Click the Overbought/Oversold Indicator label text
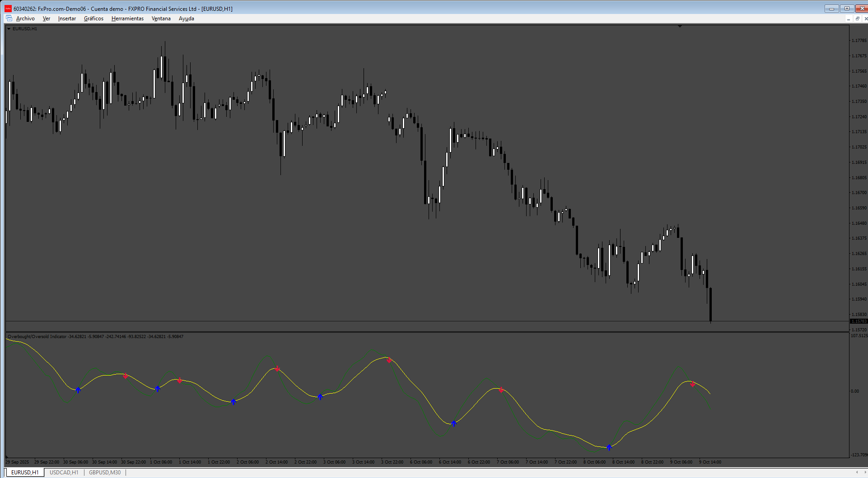 (x=37, y=337)
